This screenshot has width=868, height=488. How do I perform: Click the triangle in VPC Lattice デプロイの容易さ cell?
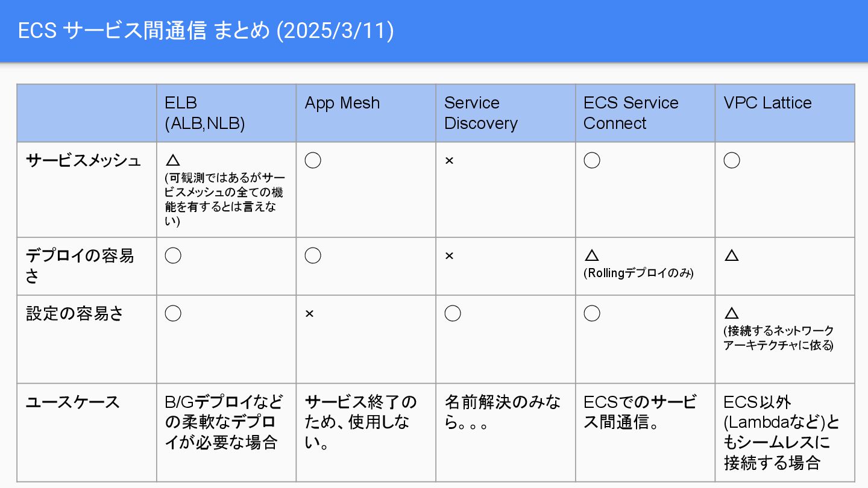click(x=731, y=255)
